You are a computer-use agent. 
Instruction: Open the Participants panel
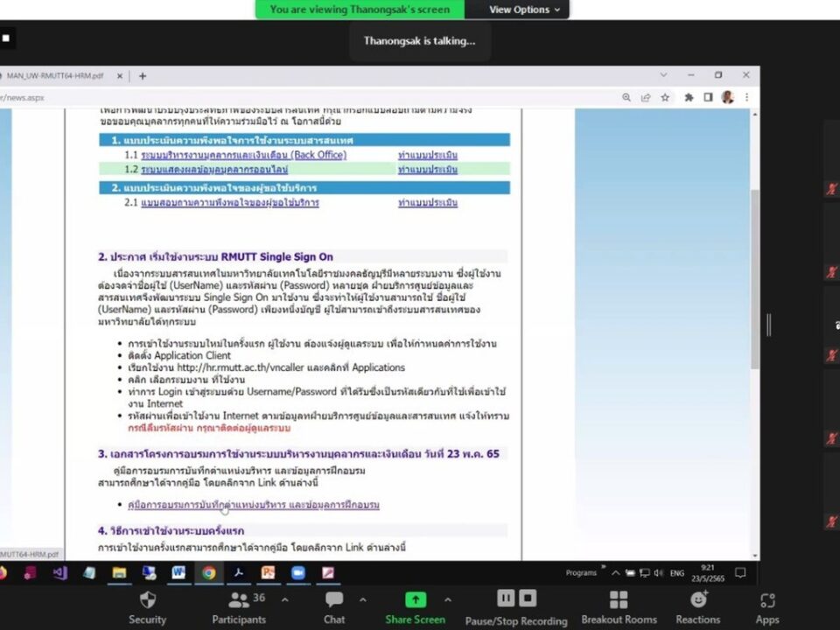click(x=239, y=608)
